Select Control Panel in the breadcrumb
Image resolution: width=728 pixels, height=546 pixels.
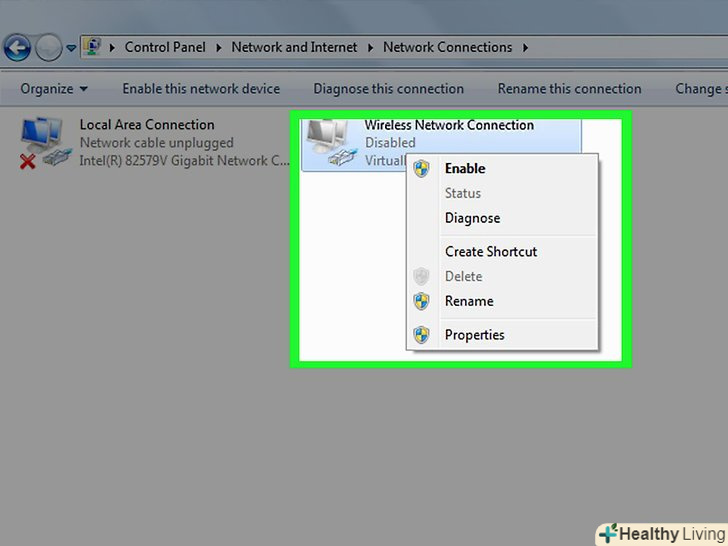[x=165, y=47]
